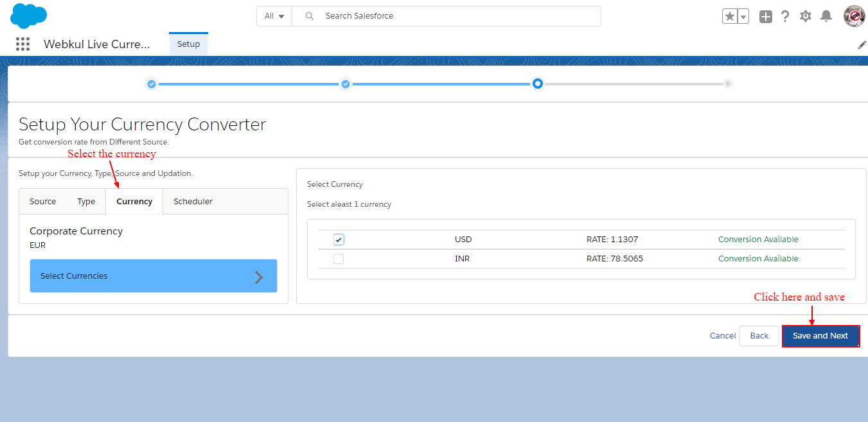Switch to the Scheduler tab
868x422 pixels.
tap(193, 202)
